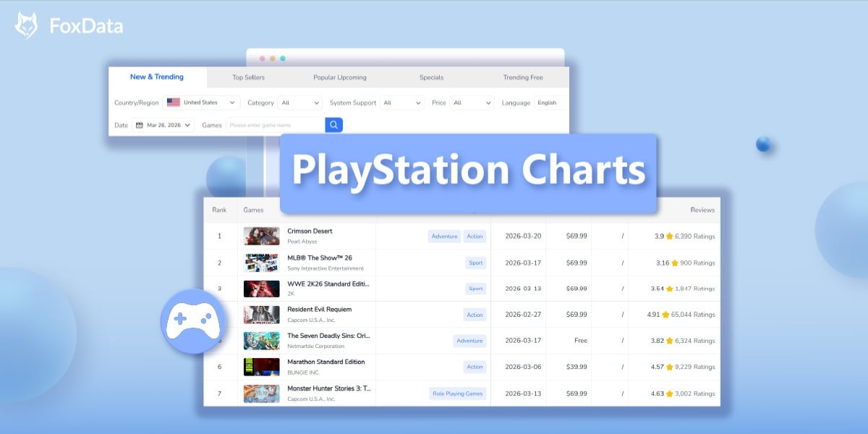
Task: Click the Adventure tag on Crimson Desert
Action: [444, 236]
